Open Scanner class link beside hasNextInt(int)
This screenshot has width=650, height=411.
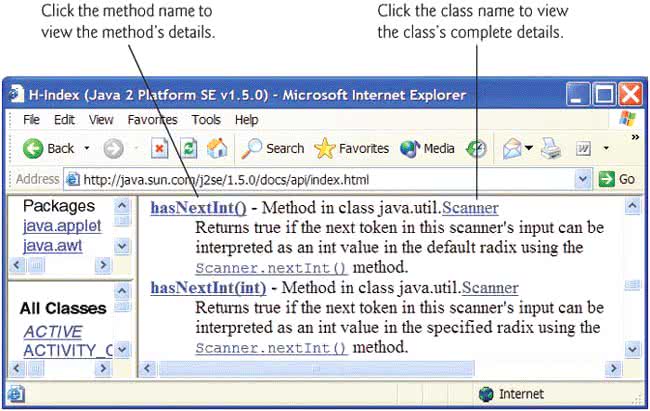(x=490, y=287)
